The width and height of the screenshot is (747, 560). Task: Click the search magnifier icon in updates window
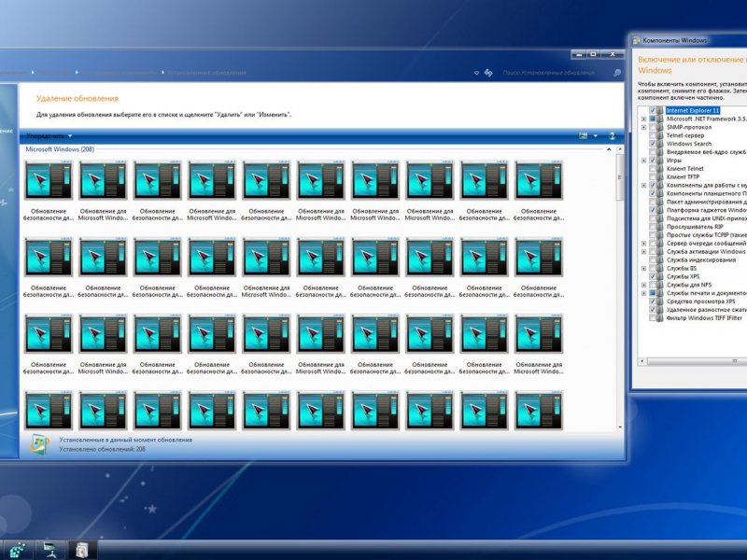pyautogui.click(x=617, y=73)
